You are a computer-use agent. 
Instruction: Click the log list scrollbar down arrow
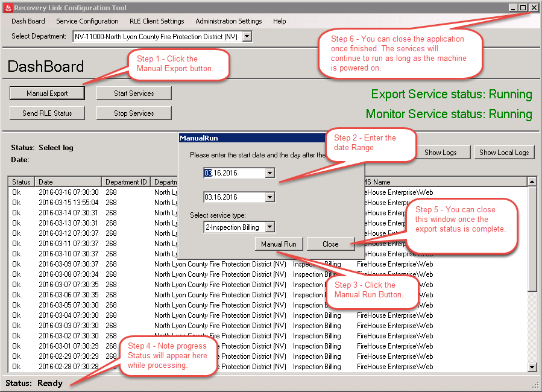(532, 367)
